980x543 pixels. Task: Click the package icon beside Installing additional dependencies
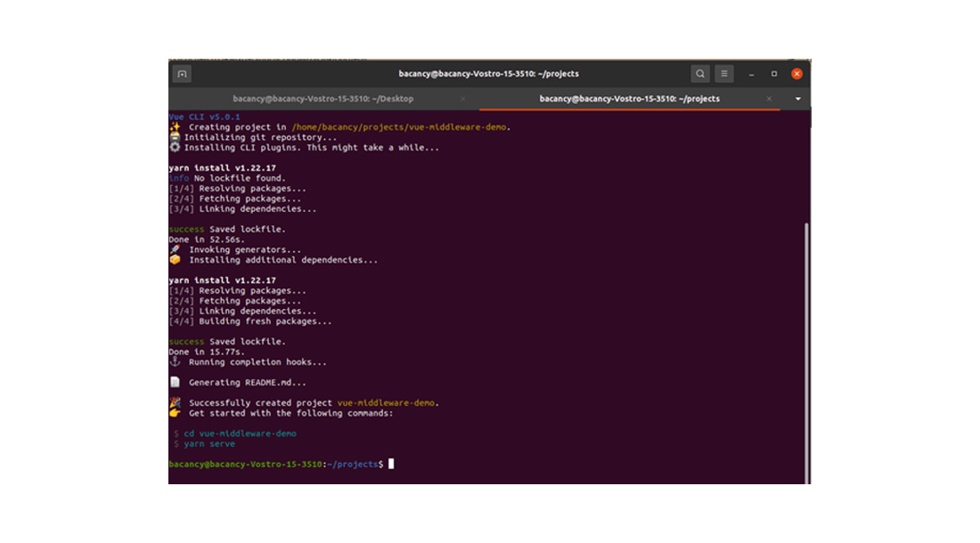[x=175, y=260]
